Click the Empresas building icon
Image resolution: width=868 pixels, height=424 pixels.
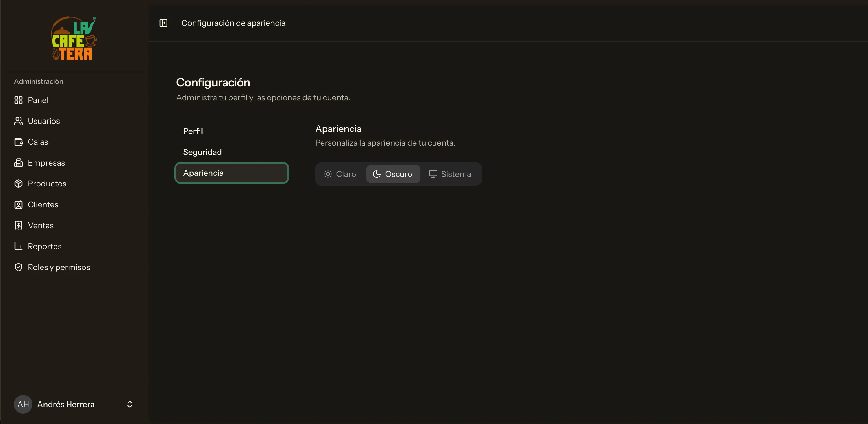(19, 163)
